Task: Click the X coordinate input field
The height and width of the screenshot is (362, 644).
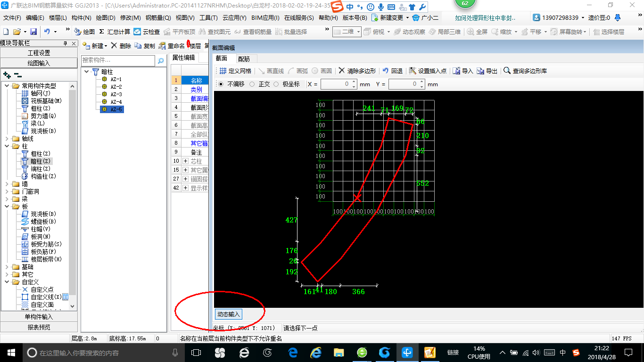Action: (336, 84)
